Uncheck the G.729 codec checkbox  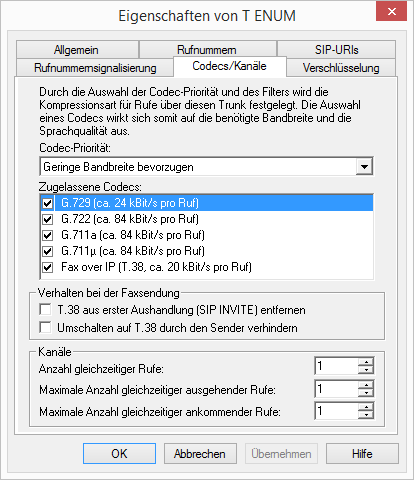coord(48,203)
